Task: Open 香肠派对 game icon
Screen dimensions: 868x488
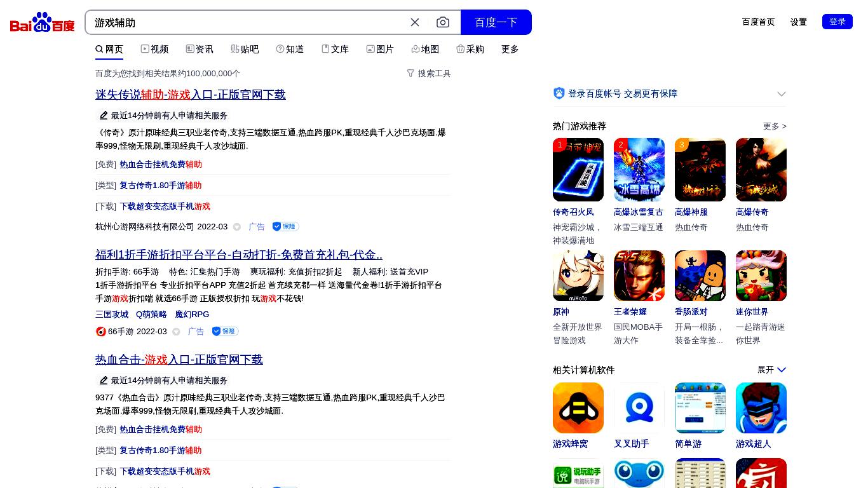Action: [700, 276]
